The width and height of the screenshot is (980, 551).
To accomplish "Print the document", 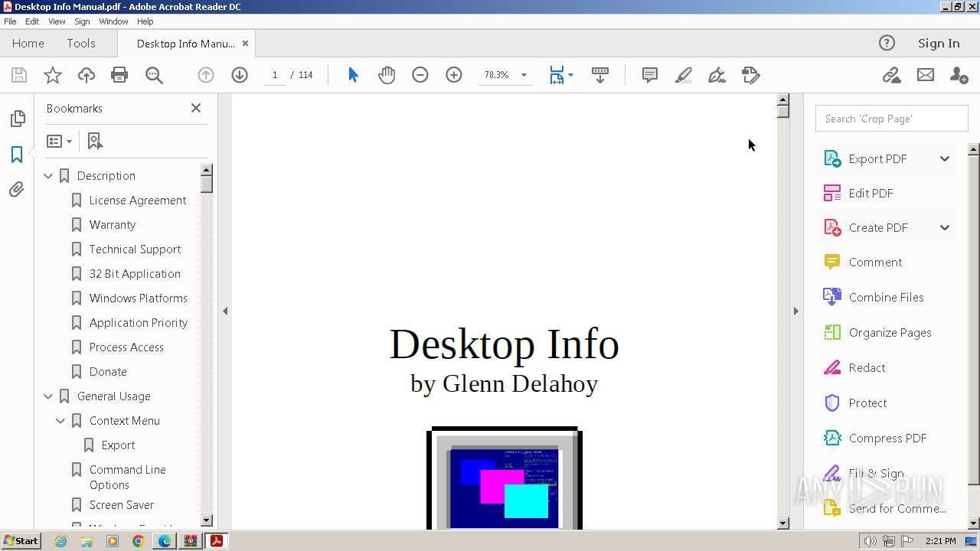I will (119, 75).
